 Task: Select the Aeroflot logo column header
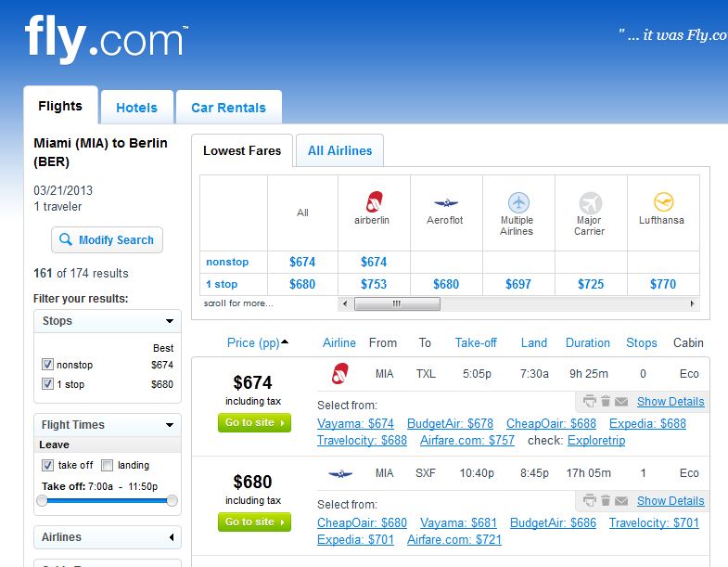tap(446, 202)
